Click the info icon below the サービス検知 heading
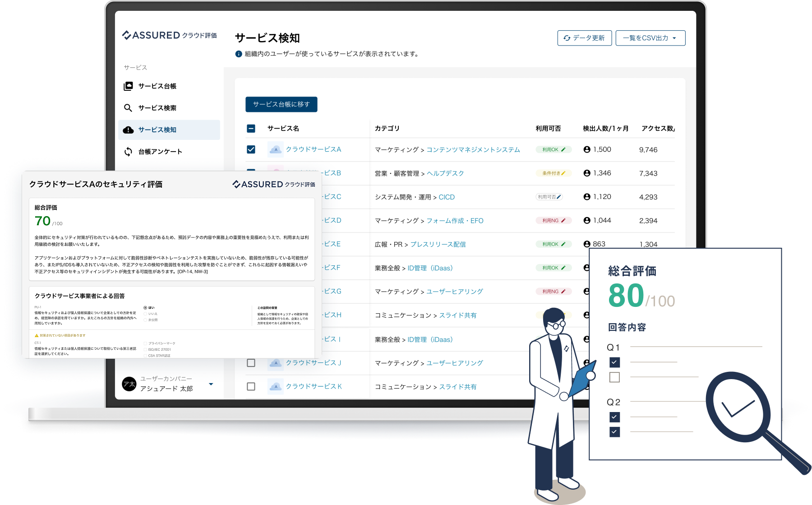 (x=239, y=54)
